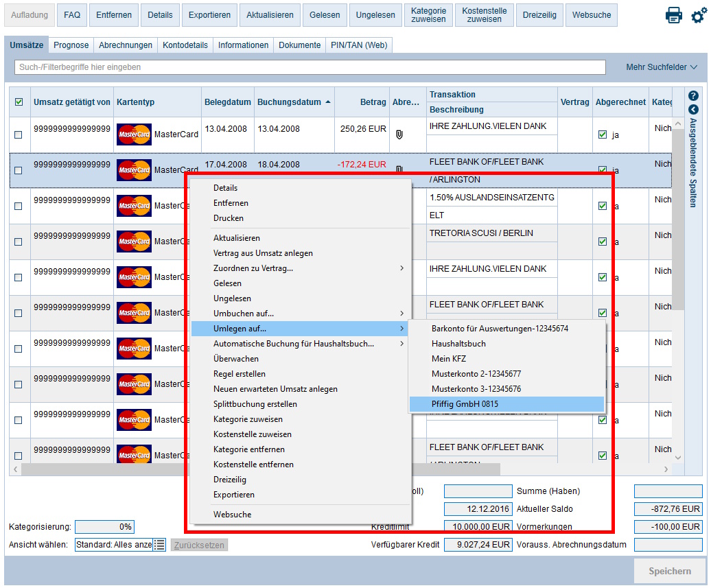Toggle the select-all checkbox in the table header
Viewport: 711px width, 588px height.
coord(19,102)
